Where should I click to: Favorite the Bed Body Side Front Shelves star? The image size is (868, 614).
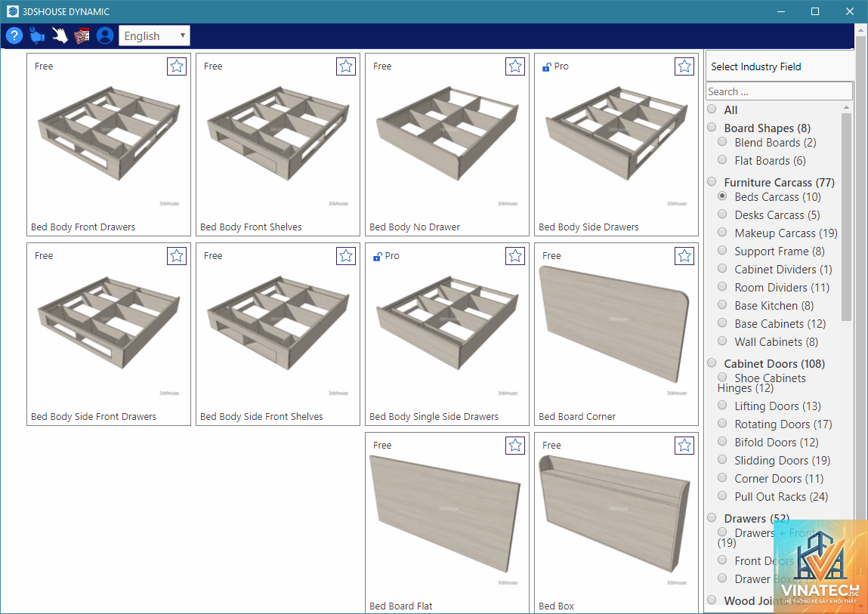[346, 256]
